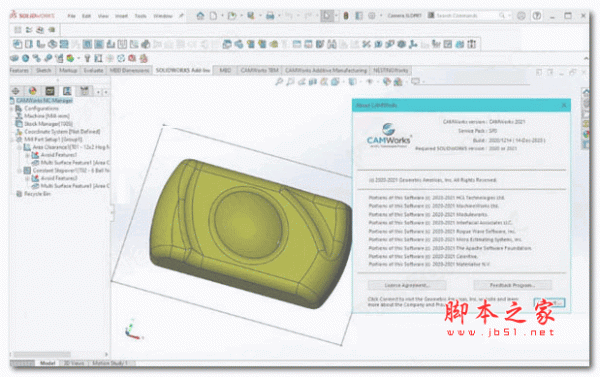600x377 pixels.
Task: Click the Recycle Bin icon in tree
Action: [19, 194]
